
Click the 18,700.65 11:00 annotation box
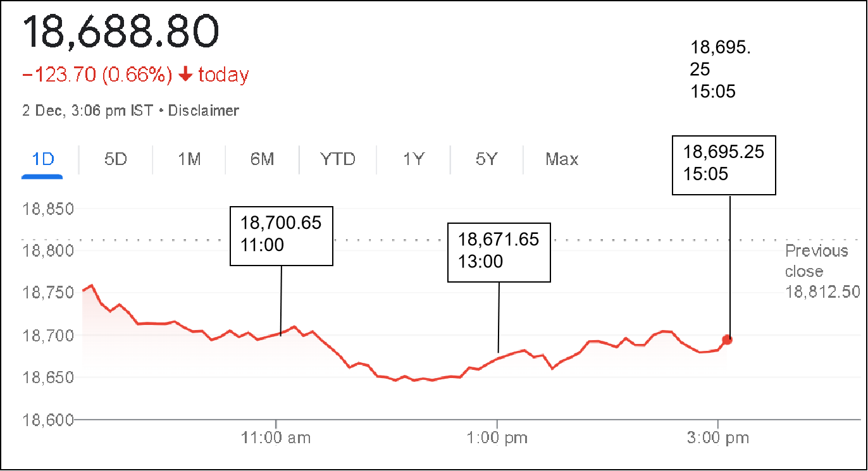[281, 235]
